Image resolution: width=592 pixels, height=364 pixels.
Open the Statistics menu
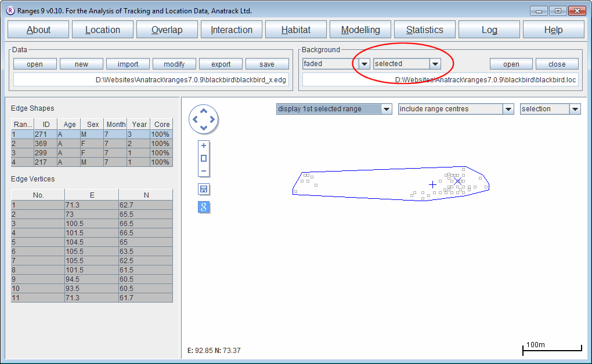[x=424, y=30]
